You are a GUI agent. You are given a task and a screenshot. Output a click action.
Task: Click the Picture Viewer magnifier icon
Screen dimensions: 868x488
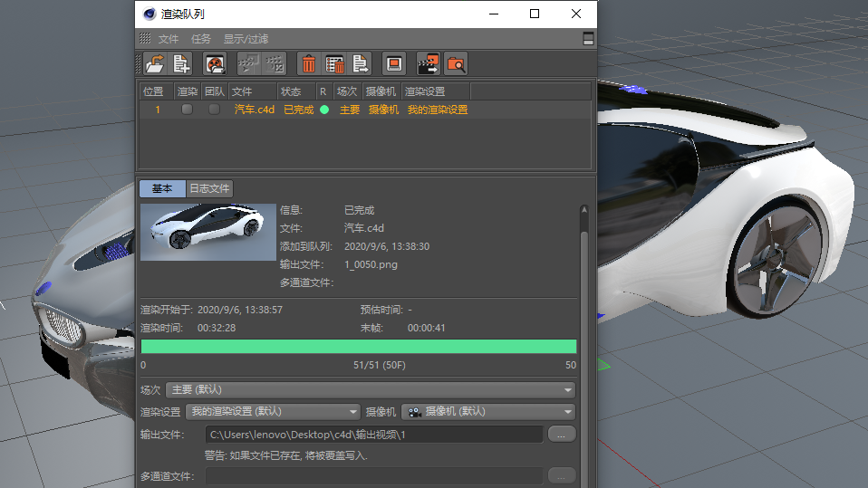pos(456,64)
